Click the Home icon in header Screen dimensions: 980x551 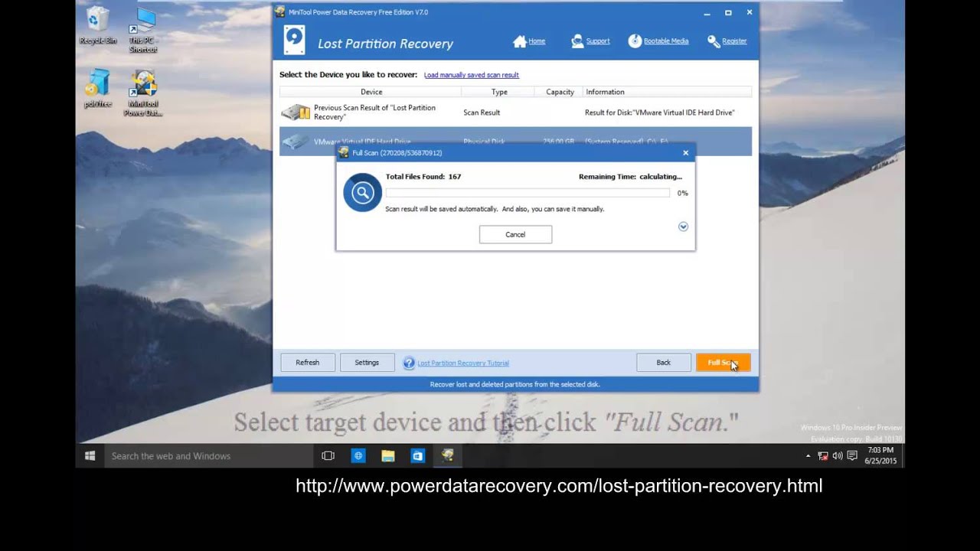(x=520, y=41)
